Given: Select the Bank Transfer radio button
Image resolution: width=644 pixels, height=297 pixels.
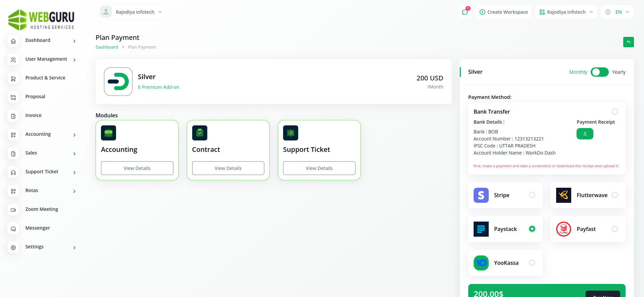Looking at the screenshot, I should pos(614,112).
